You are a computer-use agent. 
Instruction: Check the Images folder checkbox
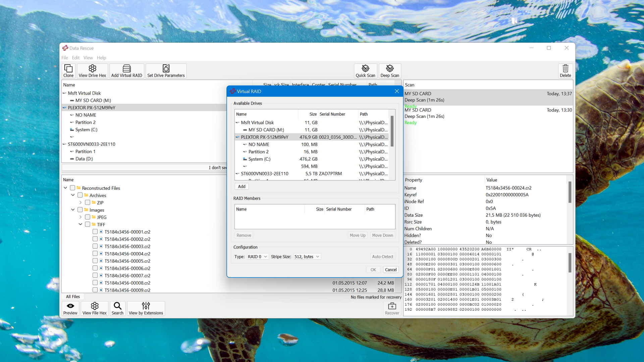pyautogui.click(x=80, y=210)
